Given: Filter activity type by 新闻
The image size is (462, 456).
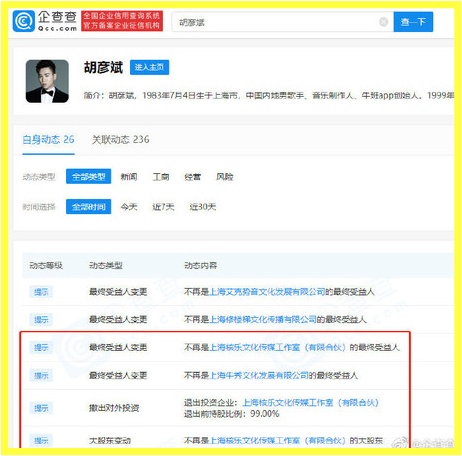Looking at the screenshot, I should [129, 176].
